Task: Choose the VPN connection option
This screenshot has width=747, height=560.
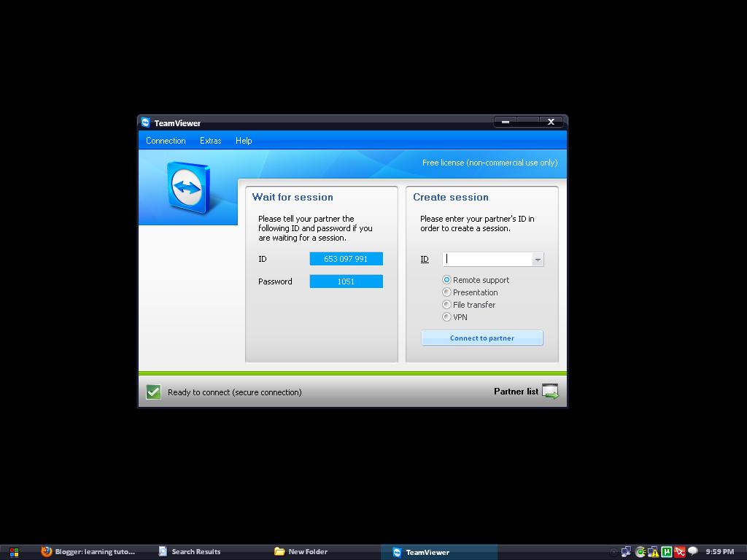Action: (455, 317)
